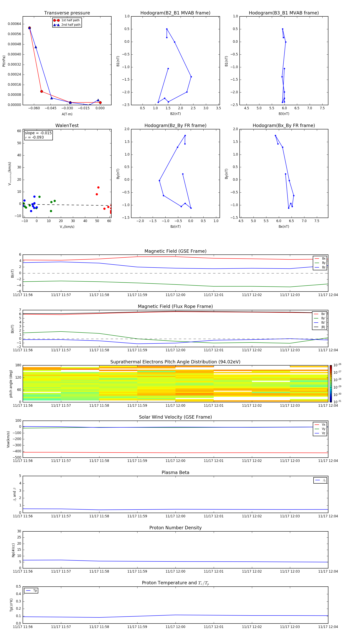Click the first red marker on pressure curve
This screenshot has width=351, height=644.
pyautogui.click(x=29, y=28)
